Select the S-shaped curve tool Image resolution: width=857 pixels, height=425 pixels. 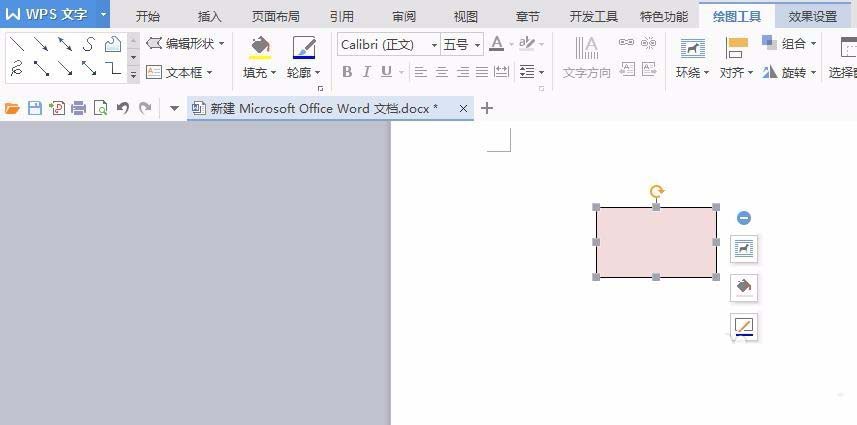(x=89, y=44)
